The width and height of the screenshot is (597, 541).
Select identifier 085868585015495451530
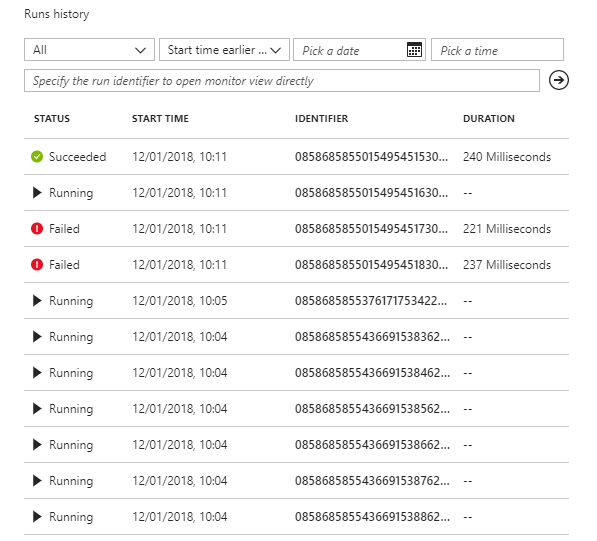(371, 156)
